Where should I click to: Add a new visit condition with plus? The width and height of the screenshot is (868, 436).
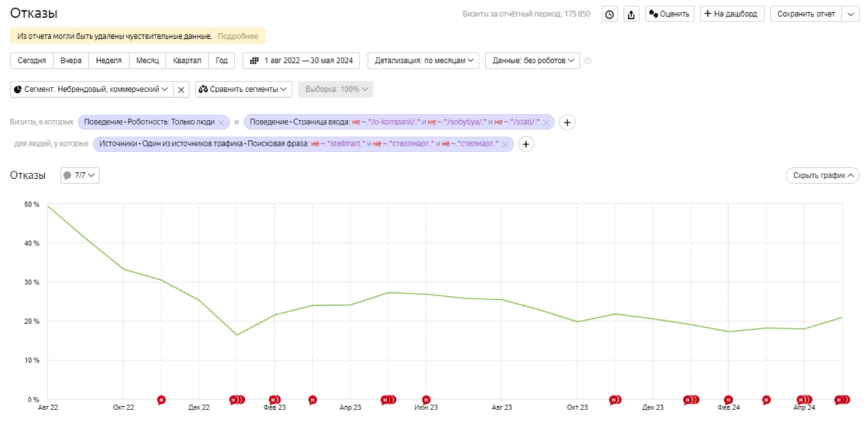coord(567,122)
